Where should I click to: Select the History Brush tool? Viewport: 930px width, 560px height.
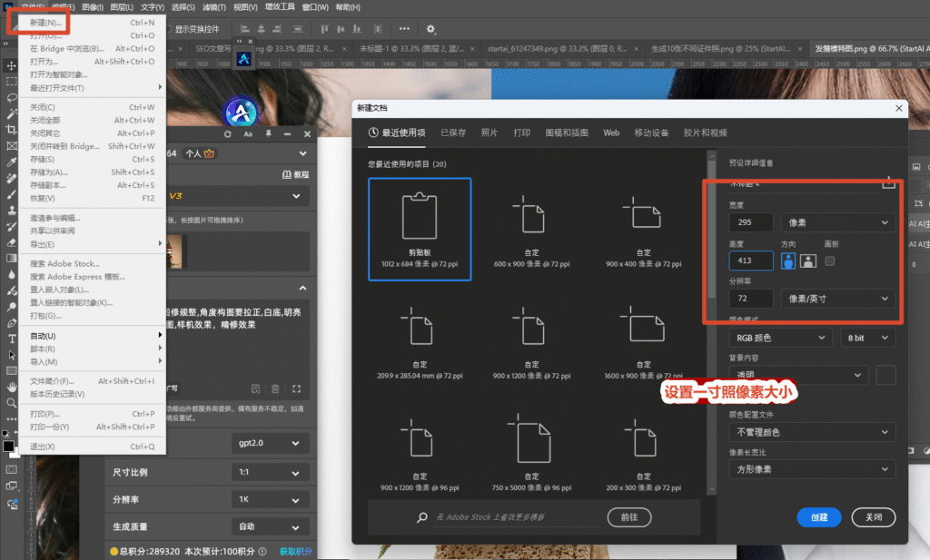tap(11, 226)
